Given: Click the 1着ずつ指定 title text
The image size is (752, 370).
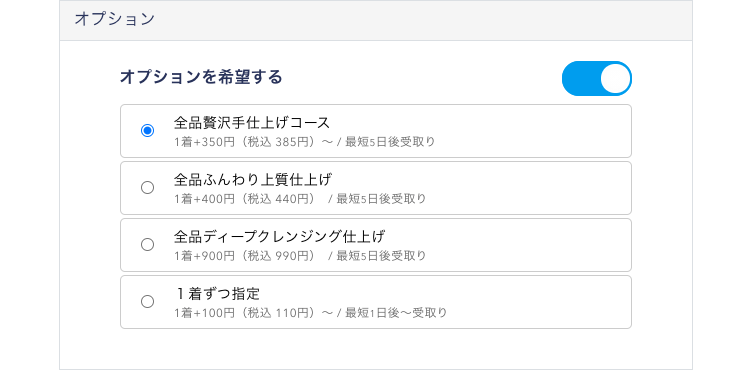Looking at the screenshot, I should click(217, 294).
